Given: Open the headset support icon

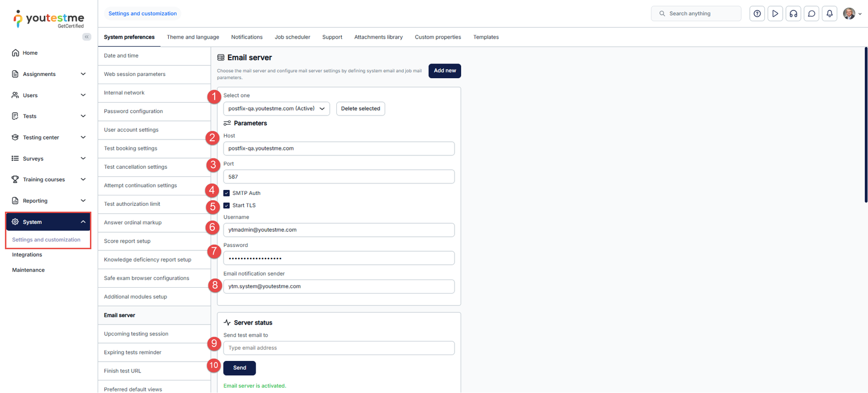Looking at the screenshot, I should tap(794, 14).
